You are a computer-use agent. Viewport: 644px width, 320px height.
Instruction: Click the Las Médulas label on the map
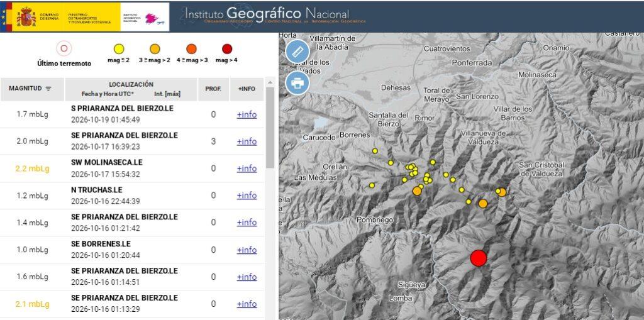316,178
